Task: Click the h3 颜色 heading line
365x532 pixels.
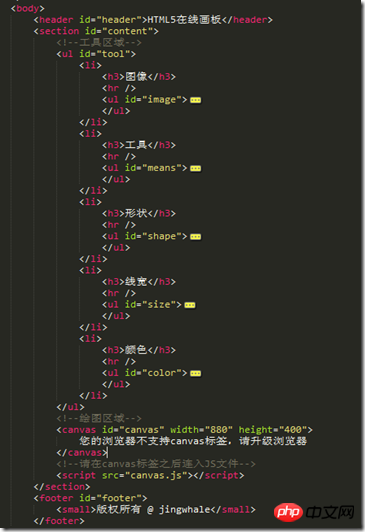Action: click(x=139, y=350)
